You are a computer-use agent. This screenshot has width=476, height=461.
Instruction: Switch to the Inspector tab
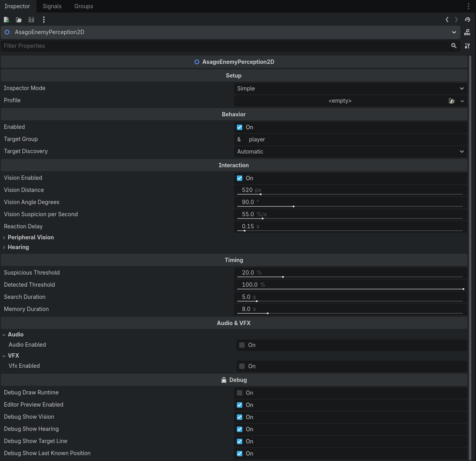point(17,6)
